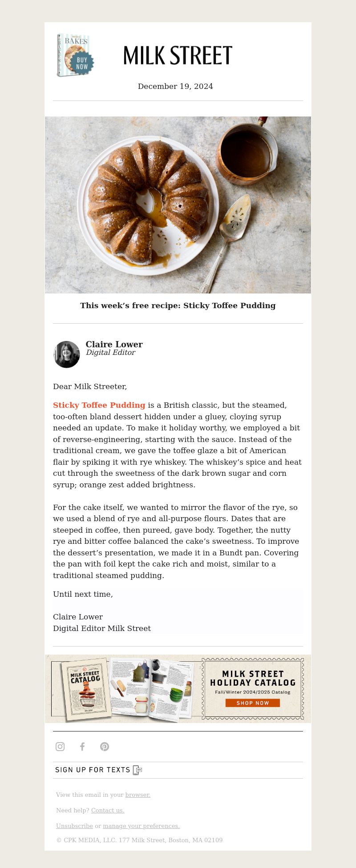Viewport: 356px width, 868px height.
Task: Click the free recipe headline text
Action: pos(178,305)
